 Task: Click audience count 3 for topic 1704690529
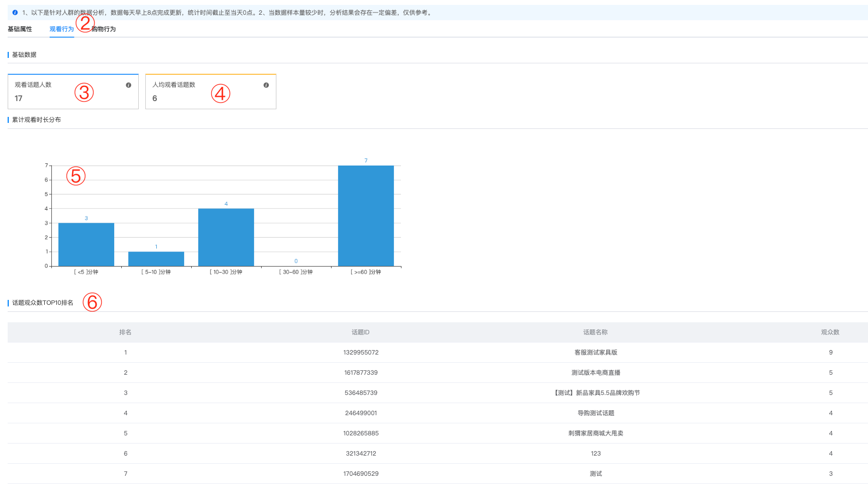pos(831,474)
